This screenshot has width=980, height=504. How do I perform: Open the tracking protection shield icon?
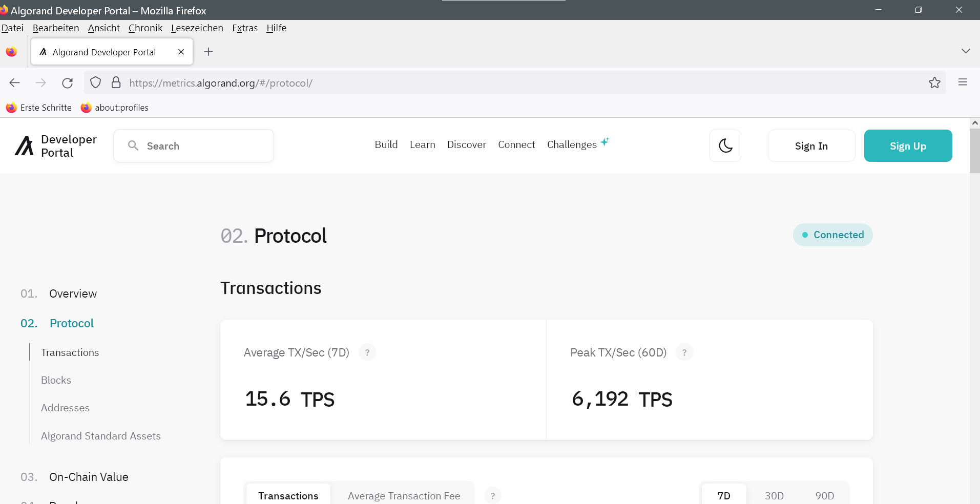(96, 82)
